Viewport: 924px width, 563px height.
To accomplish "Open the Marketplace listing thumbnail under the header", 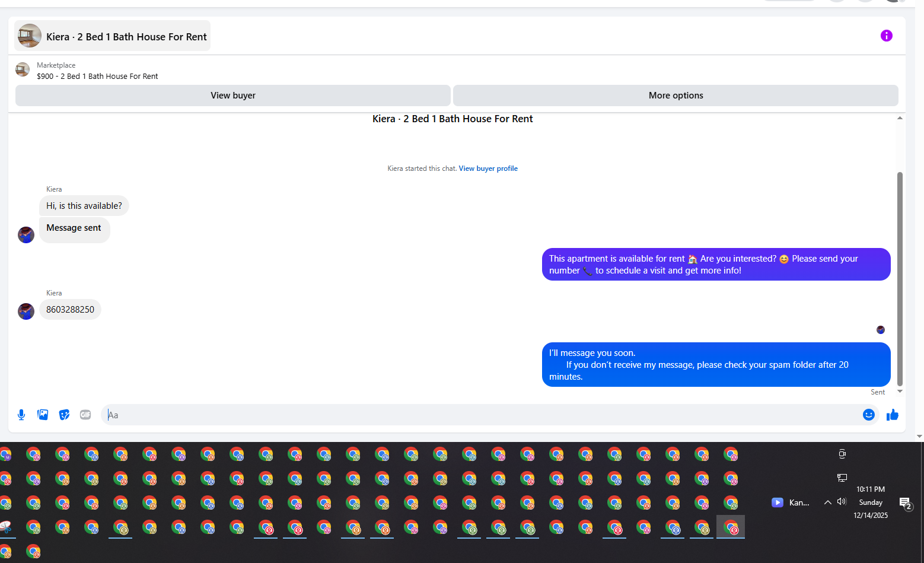I will pyautogui.click(x=23, y=70).
